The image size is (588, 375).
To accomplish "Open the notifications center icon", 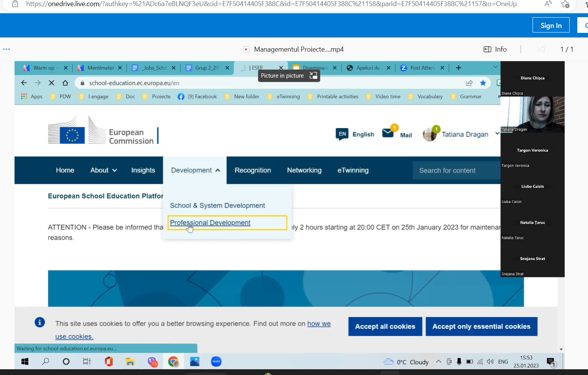I will (x=551, y=362).
